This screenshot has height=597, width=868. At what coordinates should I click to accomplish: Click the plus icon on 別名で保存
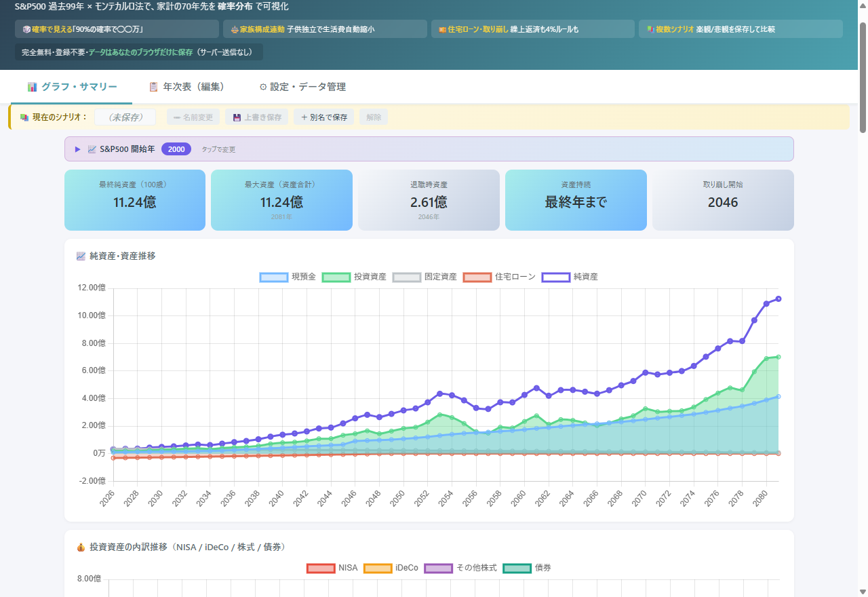coord(304,117)
